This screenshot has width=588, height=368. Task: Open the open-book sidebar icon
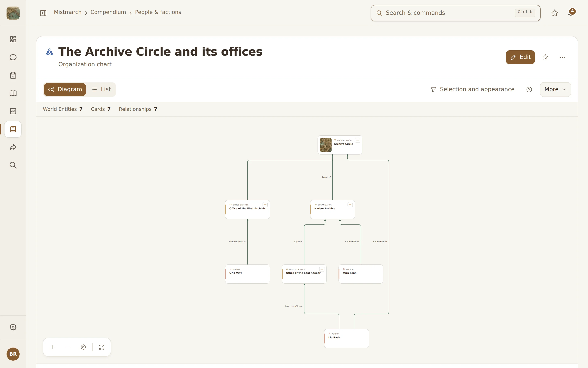(x=13, y=93)
